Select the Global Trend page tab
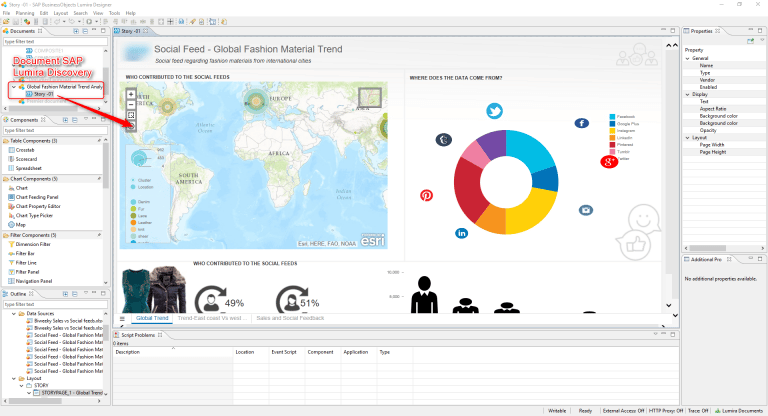Image resolution: width=768 pixels, height=416 pixels. click(150, 317)
